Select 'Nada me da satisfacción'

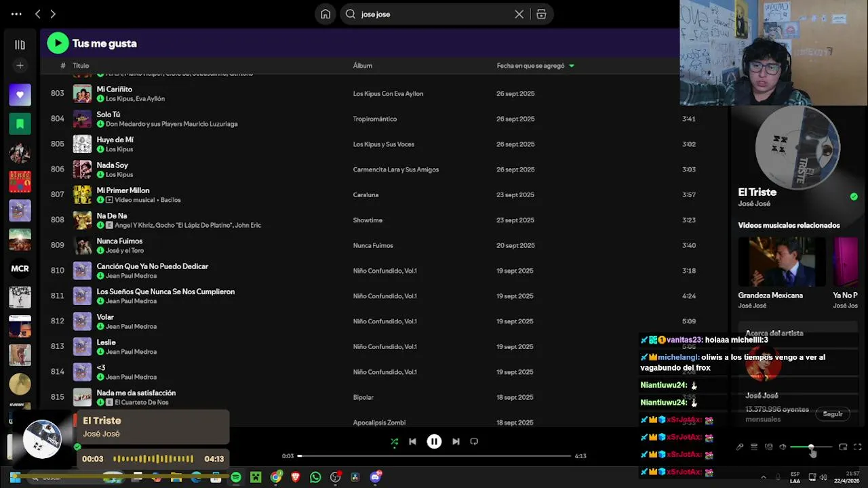click(x=136, y=393)
